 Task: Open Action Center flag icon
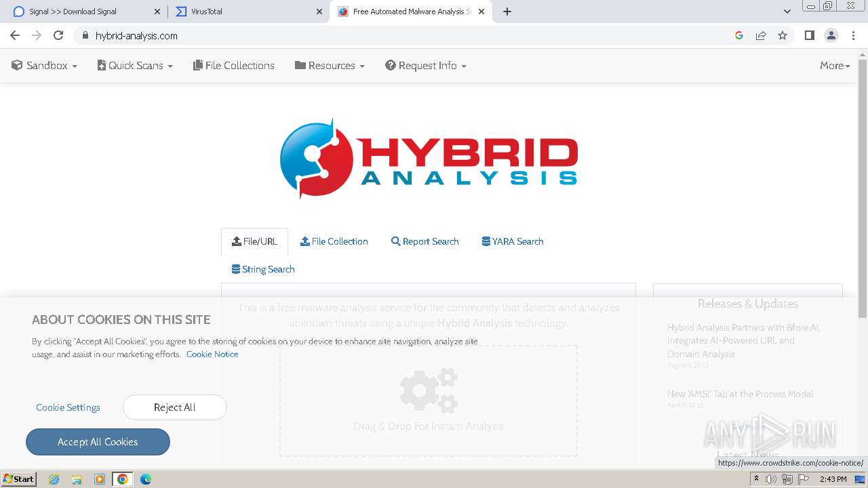pyautogui.click(x=804, y=479)
